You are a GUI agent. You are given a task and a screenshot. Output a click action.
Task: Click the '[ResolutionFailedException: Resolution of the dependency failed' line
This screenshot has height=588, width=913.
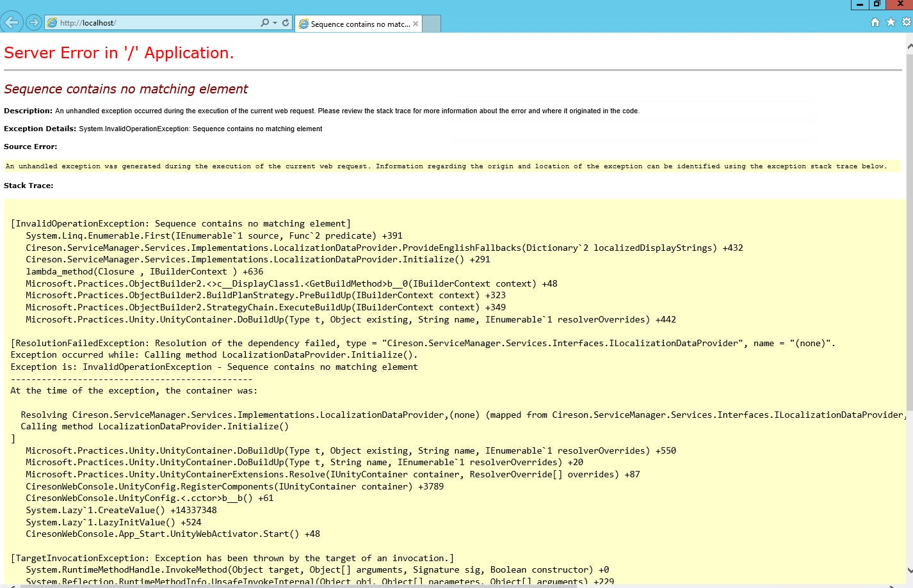(x=423, y=343)
